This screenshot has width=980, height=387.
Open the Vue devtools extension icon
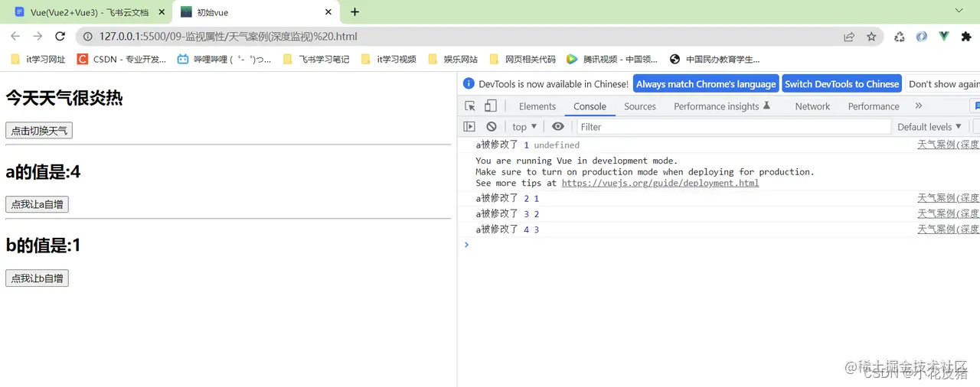point(944,37)
